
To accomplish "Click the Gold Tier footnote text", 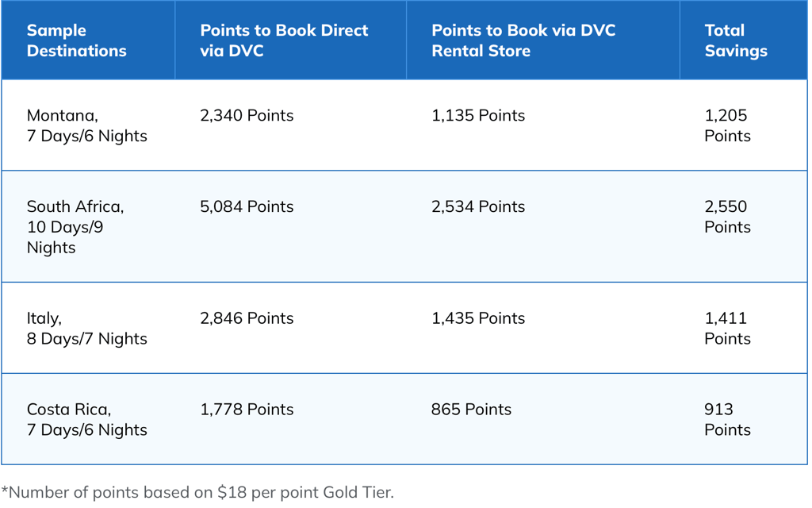I will coord(197,492).
